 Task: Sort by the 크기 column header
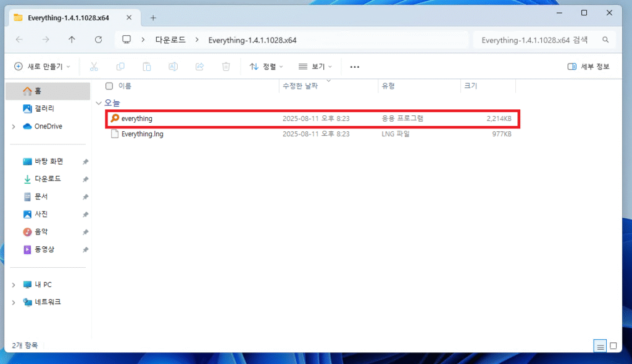coord(470,86)
